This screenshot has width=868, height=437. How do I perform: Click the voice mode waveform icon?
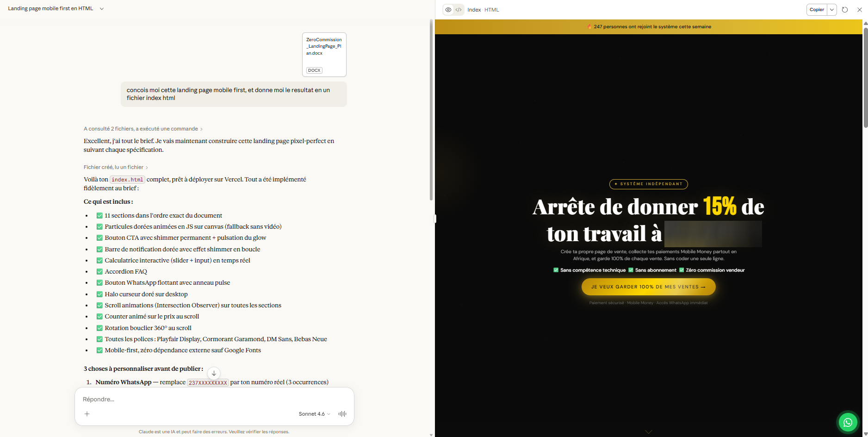point(342,414)
